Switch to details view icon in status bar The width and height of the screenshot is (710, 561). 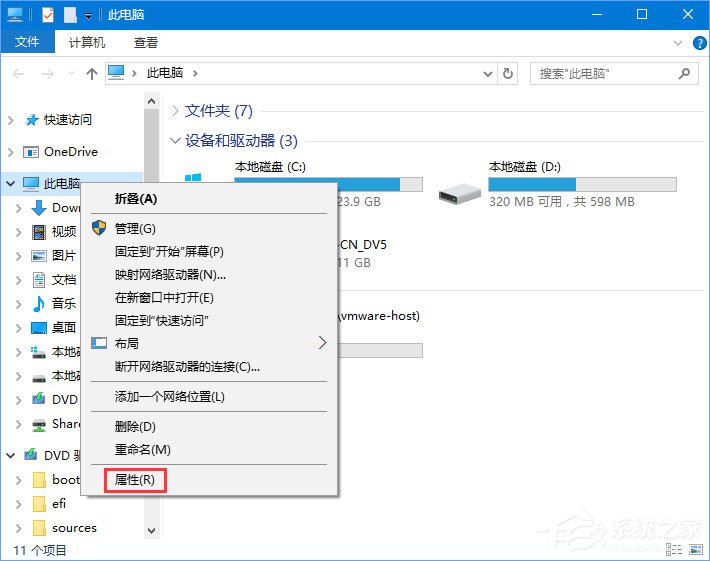[x=674, y=550]
